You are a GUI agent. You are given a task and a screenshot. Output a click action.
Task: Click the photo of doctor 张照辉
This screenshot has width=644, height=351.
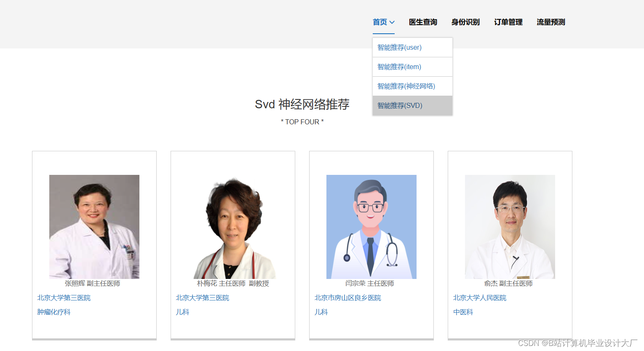click(94, 226)
